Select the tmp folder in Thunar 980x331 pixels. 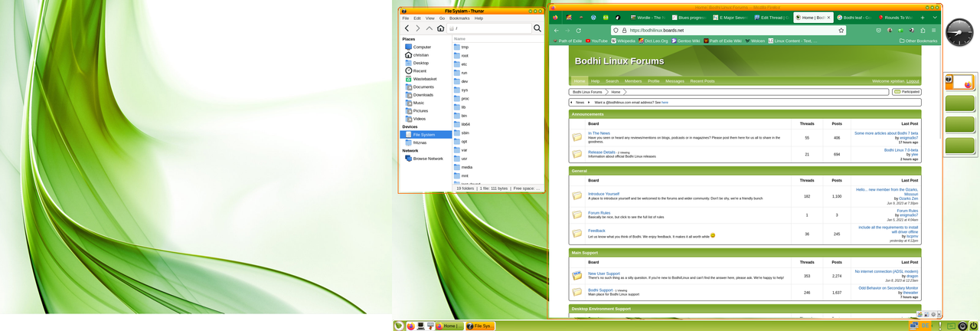(464, 47)
